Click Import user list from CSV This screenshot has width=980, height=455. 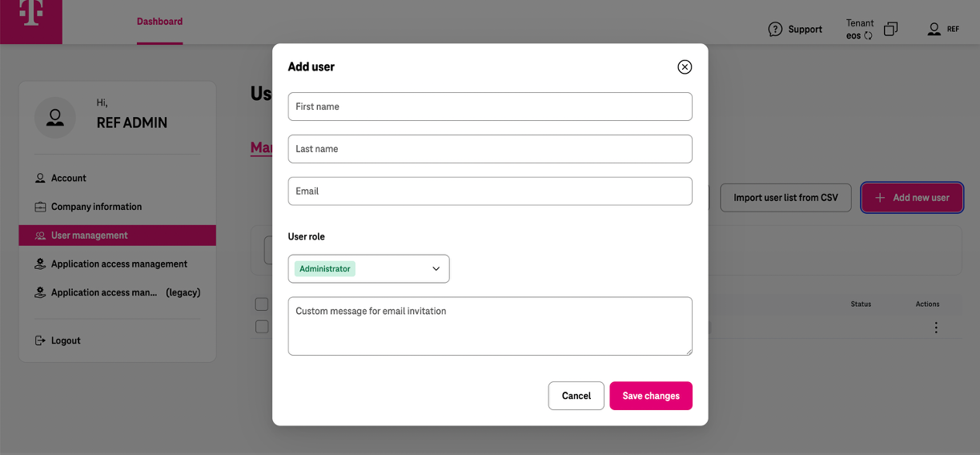pos(785,198)
